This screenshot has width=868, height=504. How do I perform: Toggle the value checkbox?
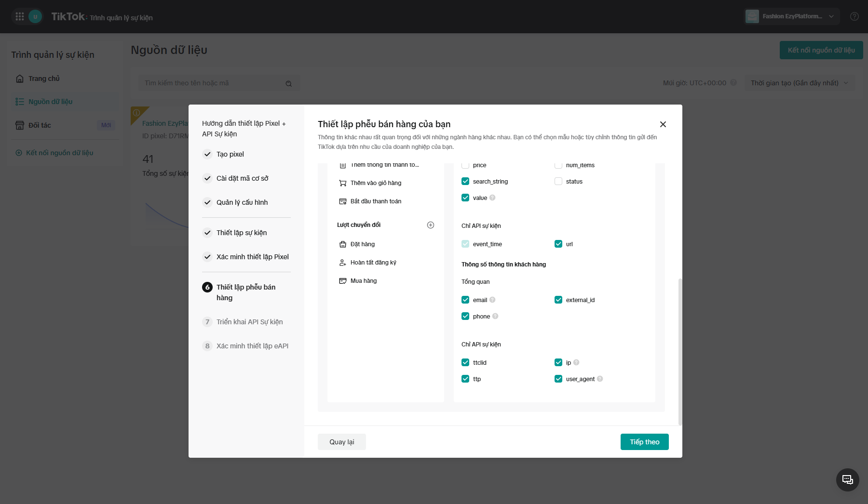click(x=465, y=198)
